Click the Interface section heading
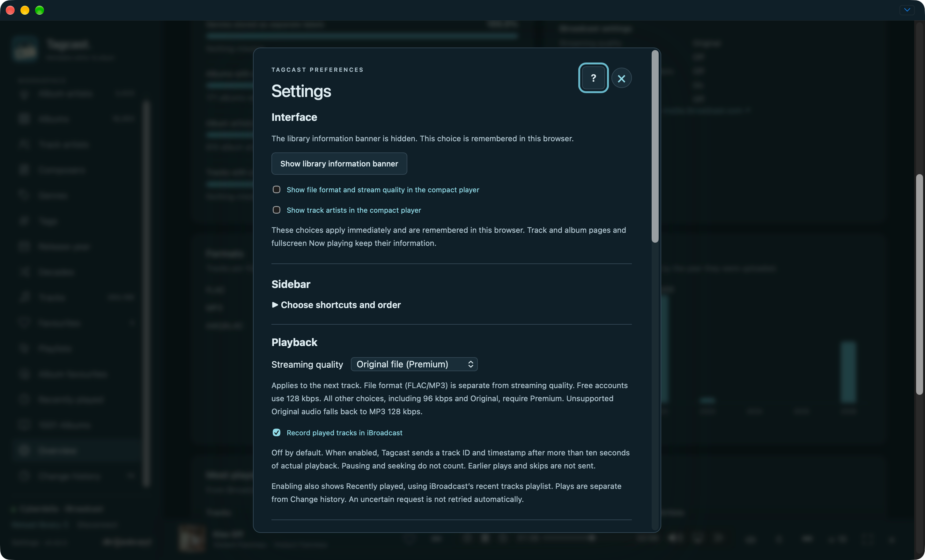 pos(294,117)
